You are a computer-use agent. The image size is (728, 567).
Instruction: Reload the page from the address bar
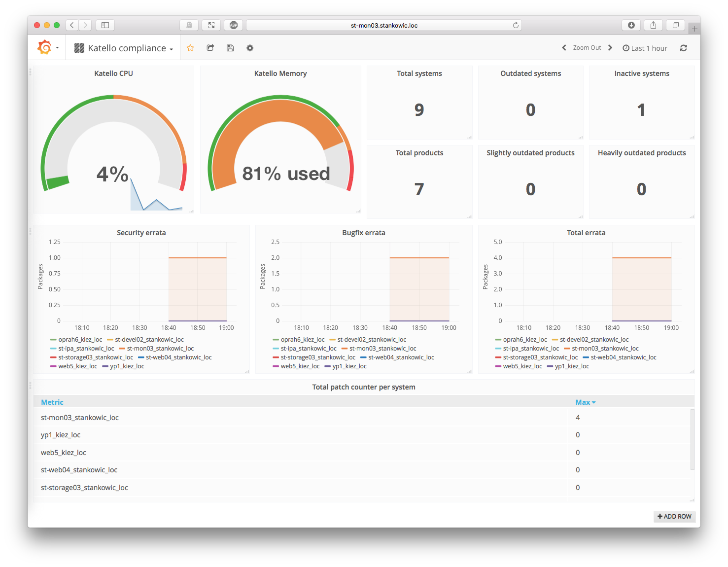pyautogui.click(x=516, y=25)
